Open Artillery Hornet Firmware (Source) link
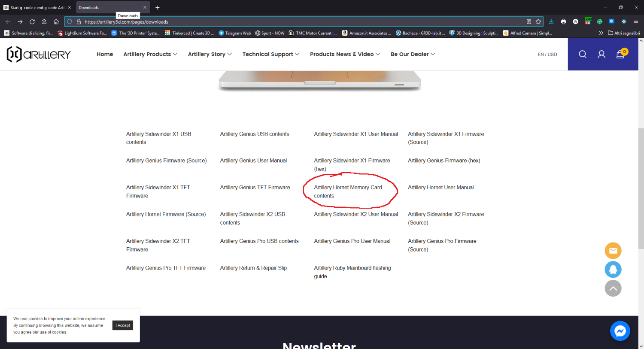Screen dimensions: 644x349 point(166,214)
